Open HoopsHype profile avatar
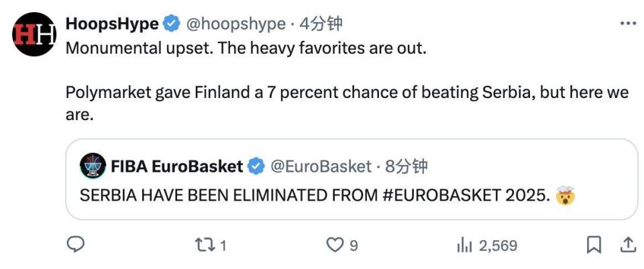The height and width of the screenshot is (269, 644). 34,34
